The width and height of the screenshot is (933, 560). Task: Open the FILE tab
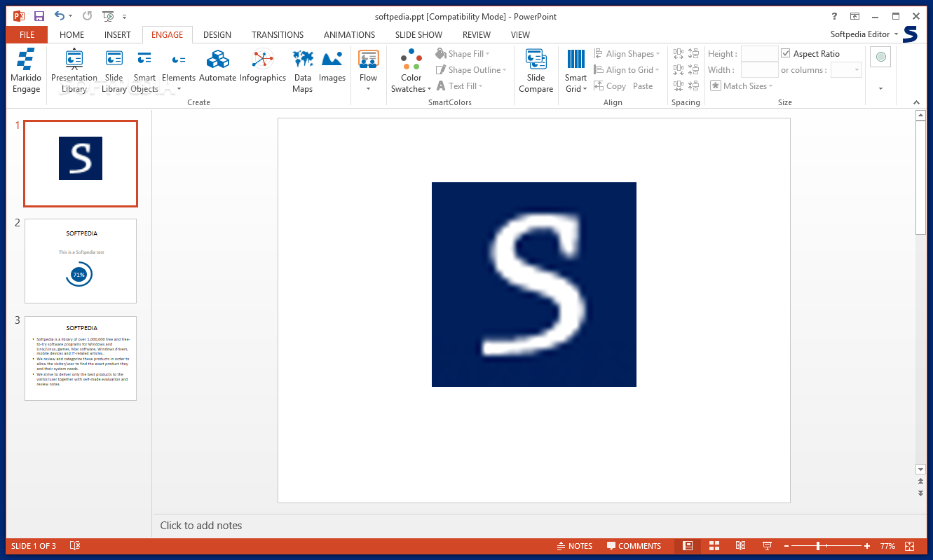point(27,34)
